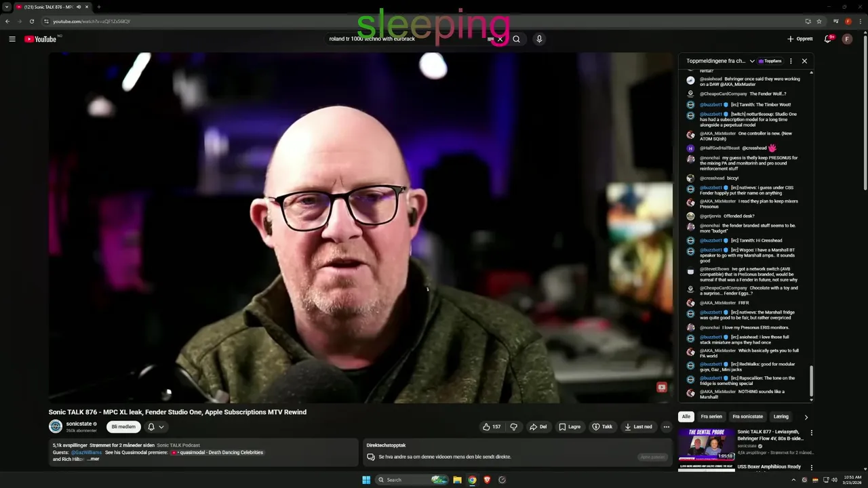Click the video player to pause
This screenshot has height=488, width=868.
pos(361,228)
